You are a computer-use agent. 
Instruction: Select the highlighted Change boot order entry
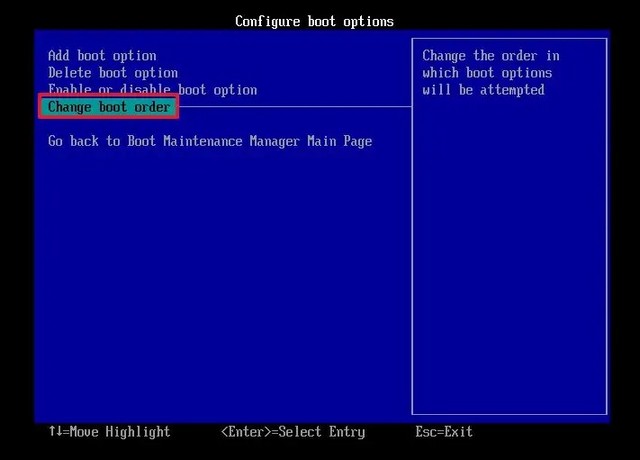[109, 107]
